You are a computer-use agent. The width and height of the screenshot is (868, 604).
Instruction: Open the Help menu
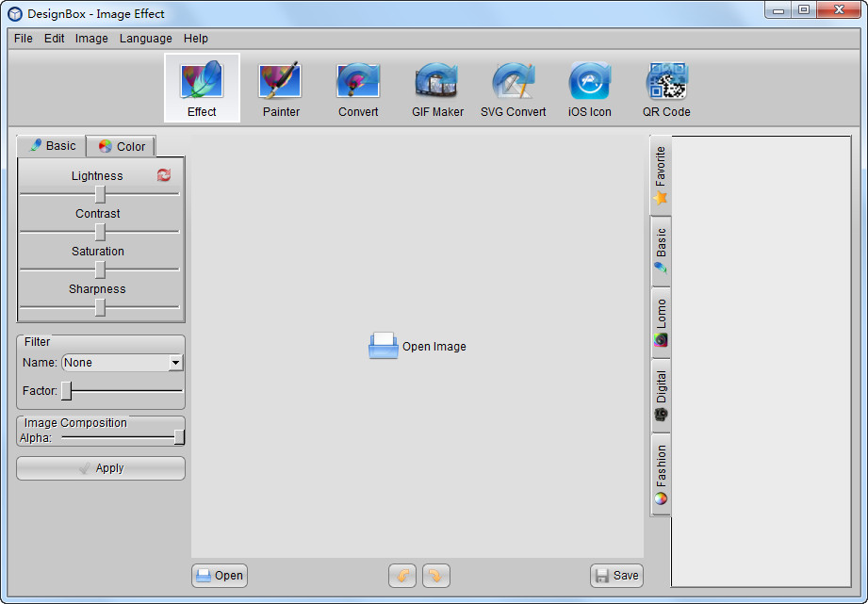tap(195, 39)
